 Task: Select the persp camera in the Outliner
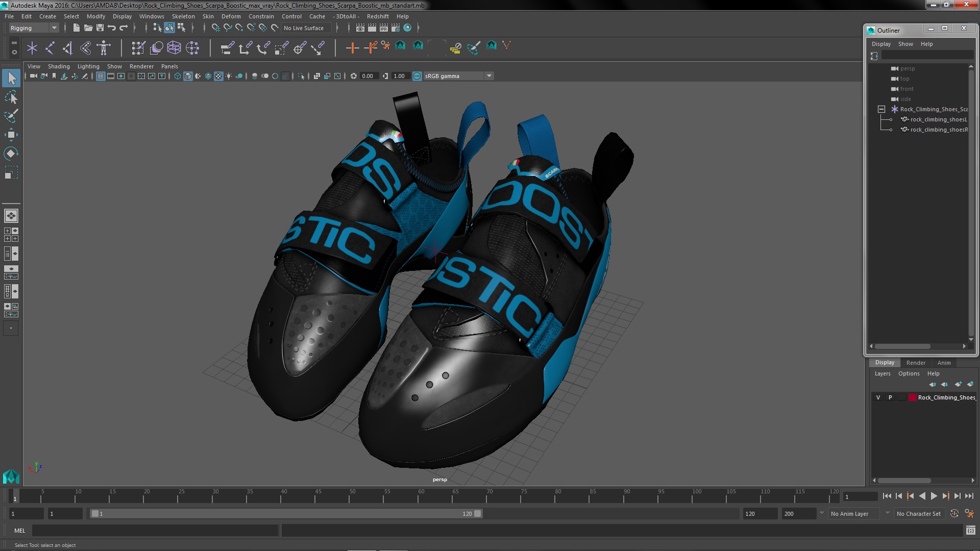coord(907,68)
